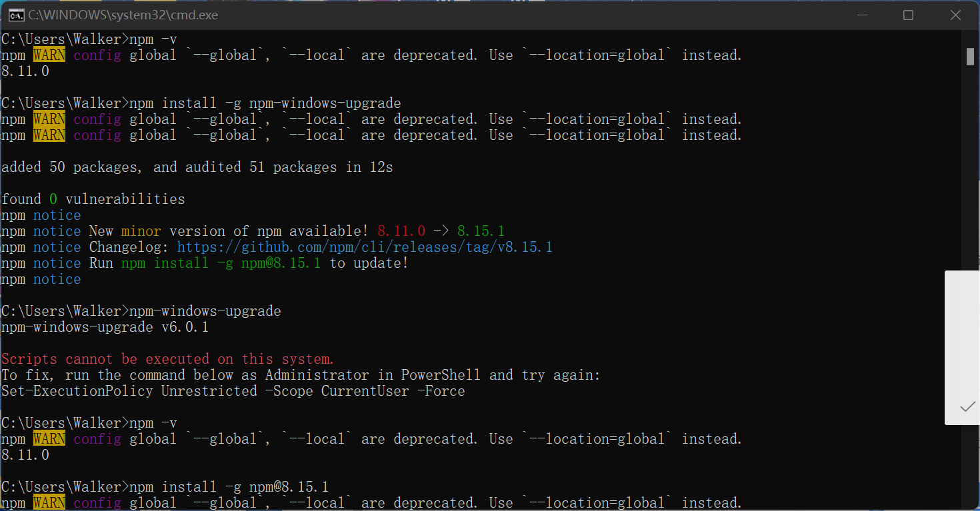Screen dimensions: 980x511
Task: Click the typed 'npm install -g npm-windows-upgrade' command
Action: tap(265, 103)
